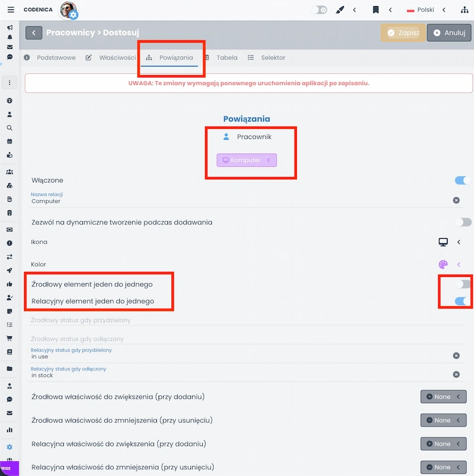Click the back arrow next to Pracownicy

click(34, 33)
